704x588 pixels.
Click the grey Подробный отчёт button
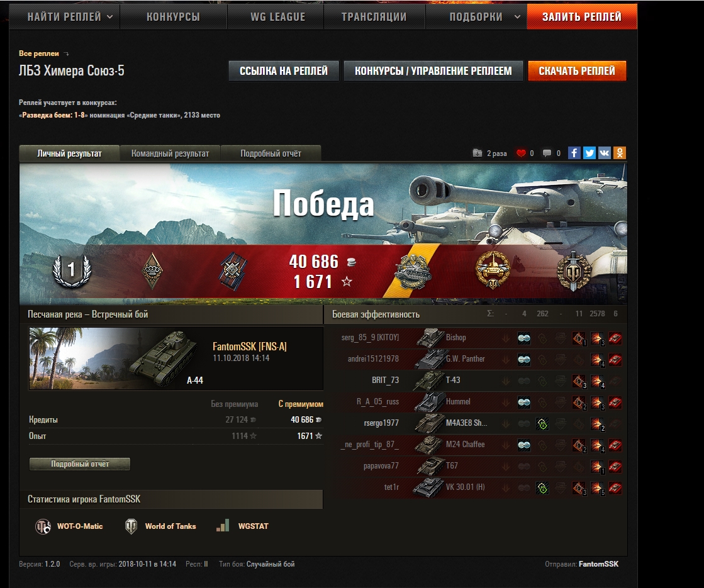coord(80,464)
